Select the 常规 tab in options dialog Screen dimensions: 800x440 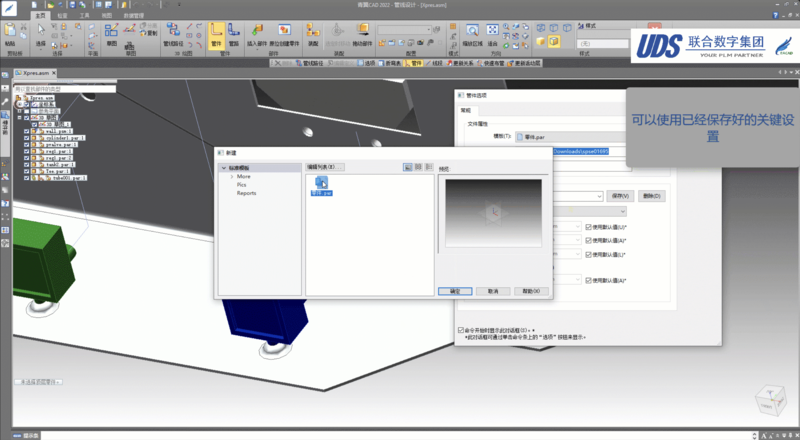pyautogui.click(x=465, y=110)
